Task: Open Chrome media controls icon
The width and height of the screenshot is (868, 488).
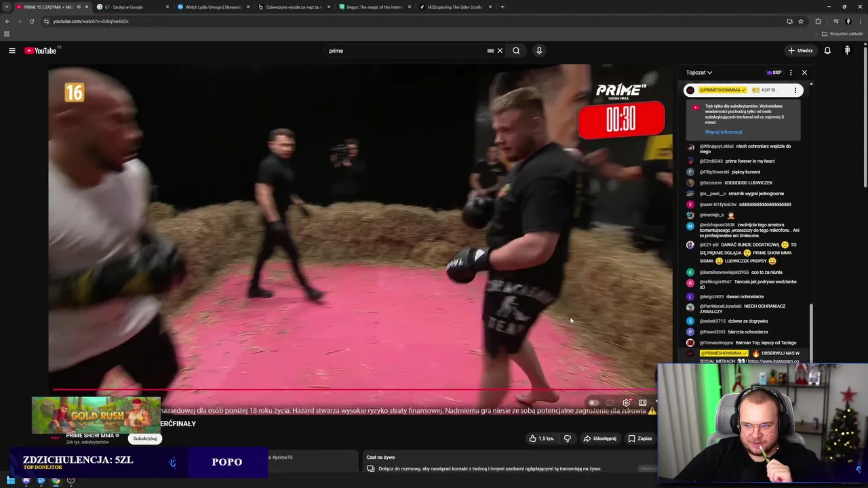Action: [837, 21]
